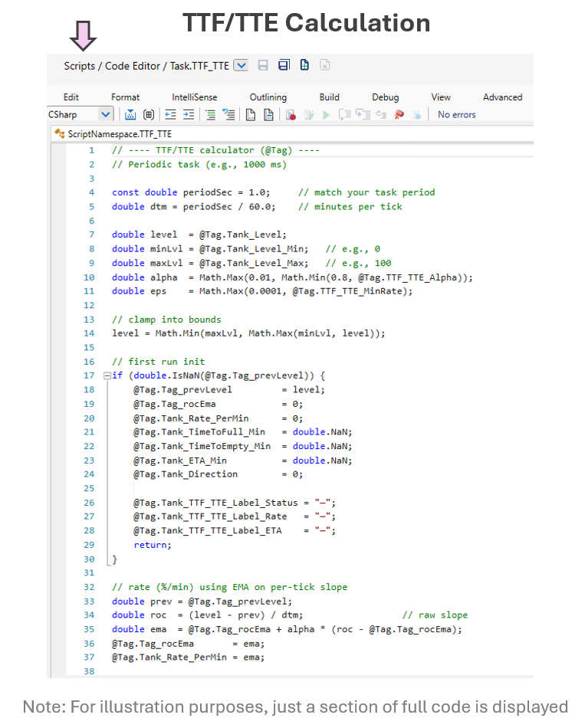This screenshot has height=728, width=585.
Task: Open the IntelliSense menu
Action: coord(194,97)
